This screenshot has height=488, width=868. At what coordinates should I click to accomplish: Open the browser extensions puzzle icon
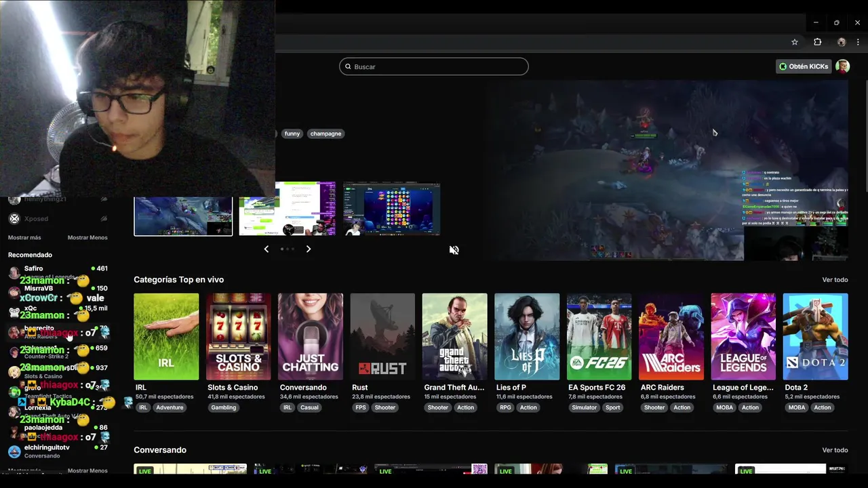(x=818, y=42)
